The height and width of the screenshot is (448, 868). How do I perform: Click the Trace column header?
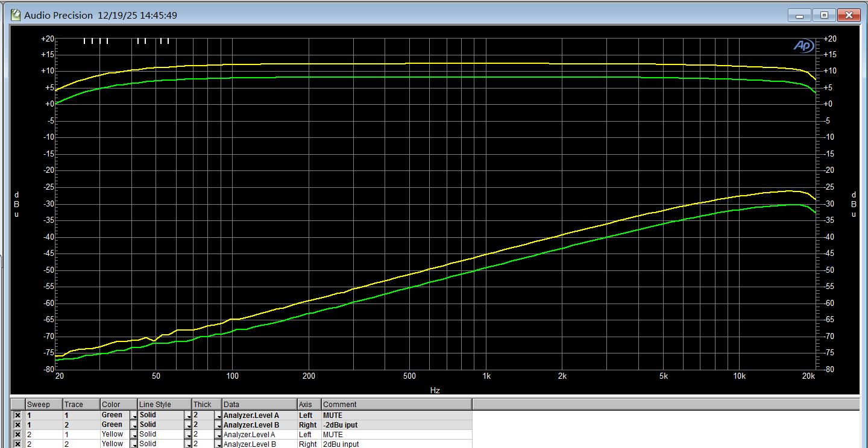tap(81, 405)
